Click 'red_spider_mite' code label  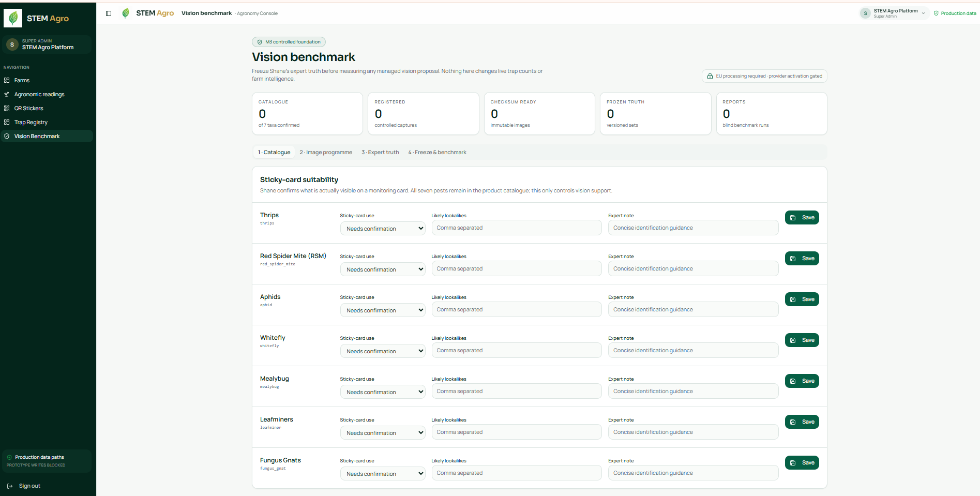(x=278, y=264)
